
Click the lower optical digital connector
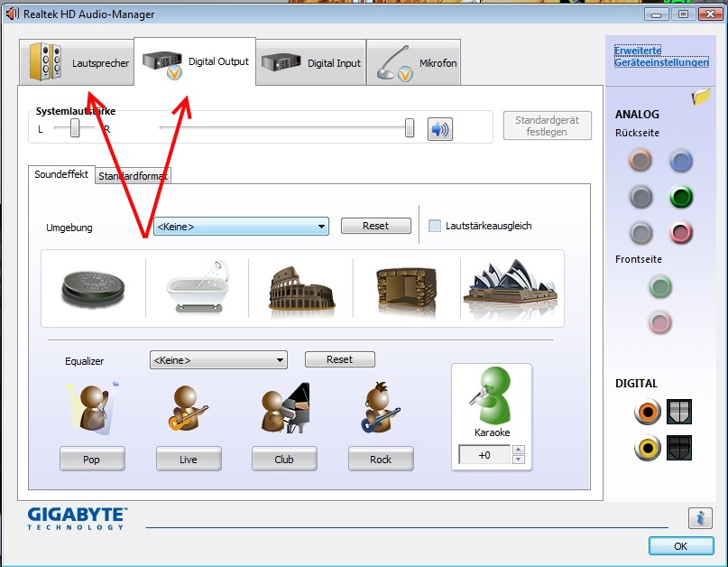(x=679, y=448)
